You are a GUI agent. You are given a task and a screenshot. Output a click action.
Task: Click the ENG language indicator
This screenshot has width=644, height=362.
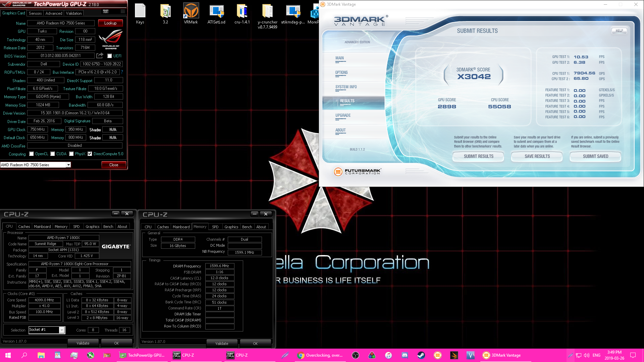pos(596,355)
